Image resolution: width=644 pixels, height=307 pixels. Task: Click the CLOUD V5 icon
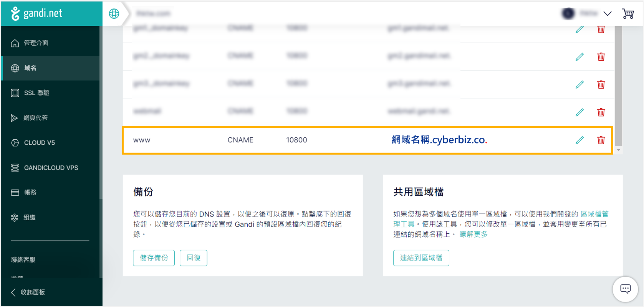point(15,143)
